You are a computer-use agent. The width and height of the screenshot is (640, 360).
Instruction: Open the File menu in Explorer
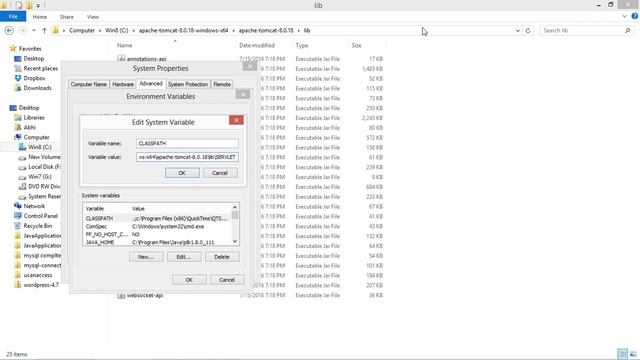(13, 17)
